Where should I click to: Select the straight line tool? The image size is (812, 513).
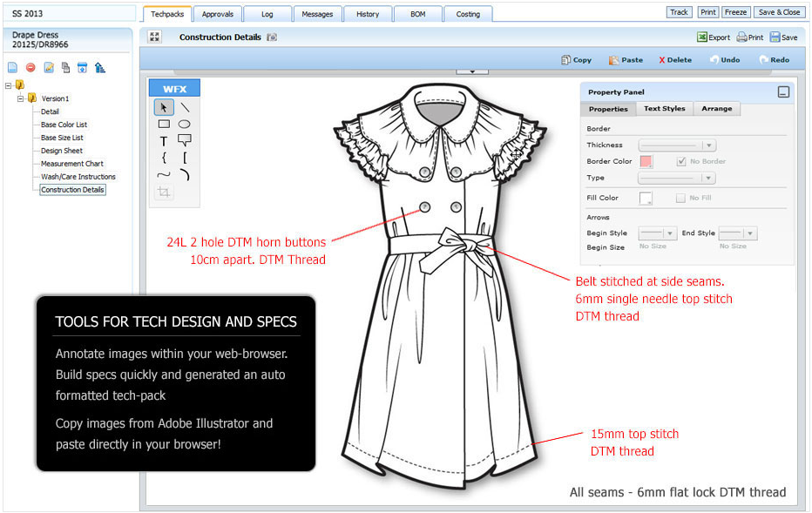pyautogui.click(x=185, y=108)
